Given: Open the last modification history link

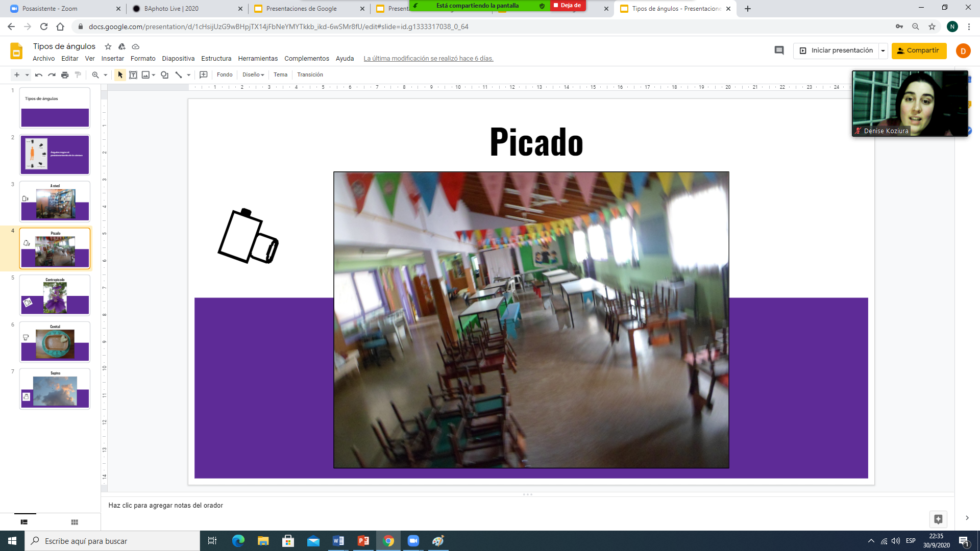Looking at the screenshot, I should point(428,59).
